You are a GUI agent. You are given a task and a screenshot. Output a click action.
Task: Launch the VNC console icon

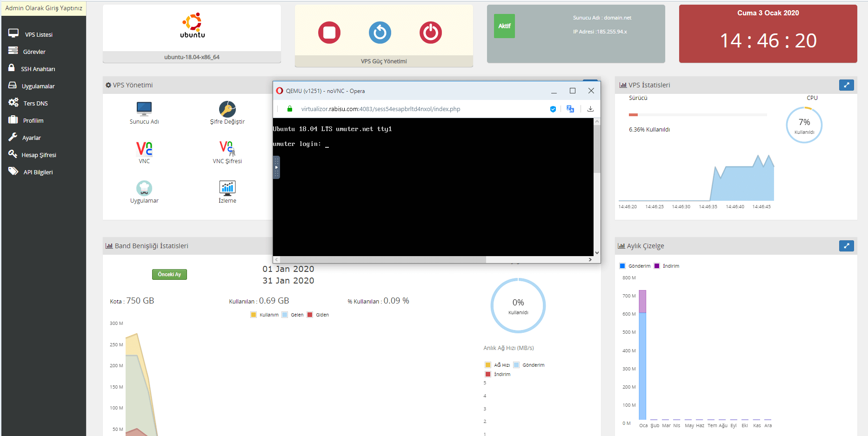click(x=144, y=152)
